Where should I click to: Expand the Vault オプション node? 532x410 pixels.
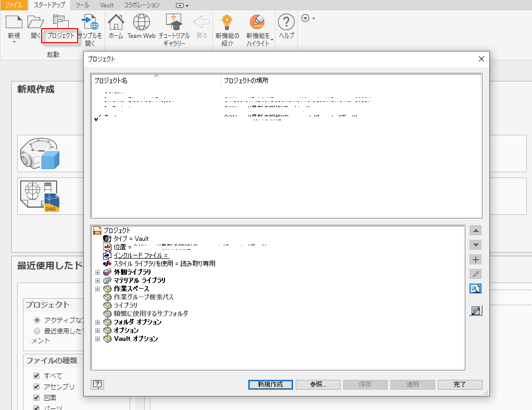pos(98,339)
